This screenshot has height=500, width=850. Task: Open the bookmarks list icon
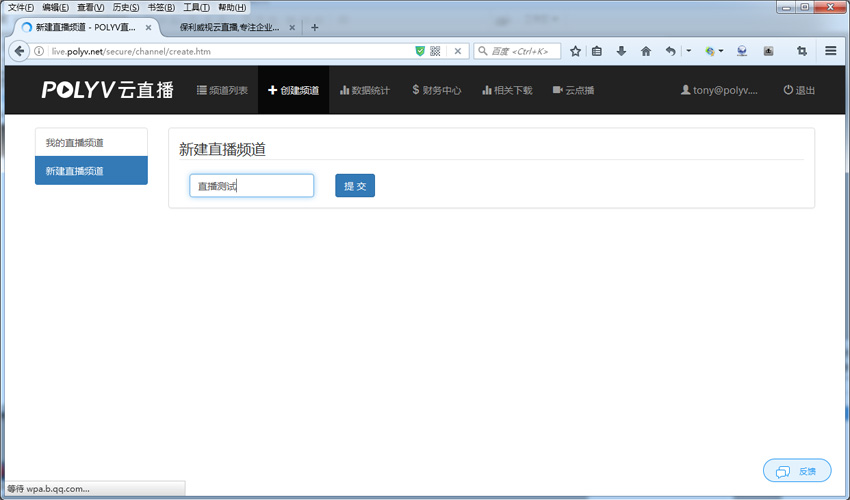tap(597, 51)
